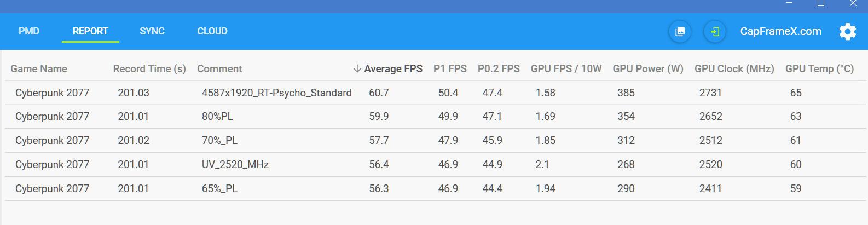Sort by Game Name column header

(39, 68)
